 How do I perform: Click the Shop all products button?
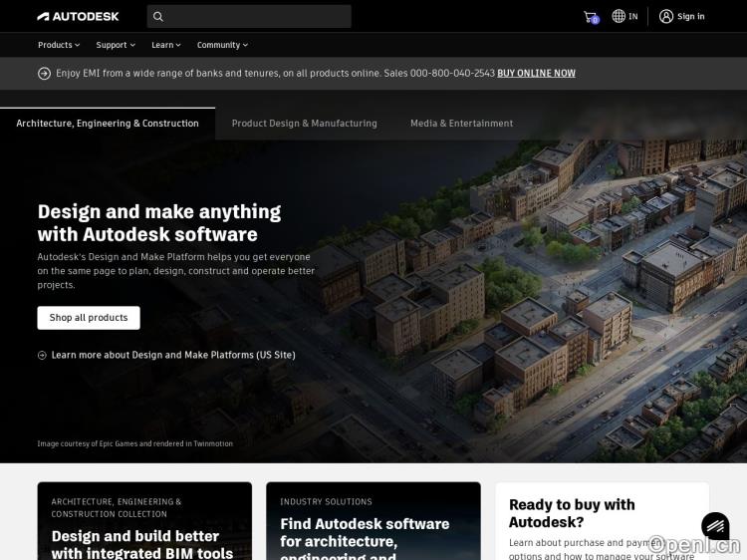coord(89,318)
